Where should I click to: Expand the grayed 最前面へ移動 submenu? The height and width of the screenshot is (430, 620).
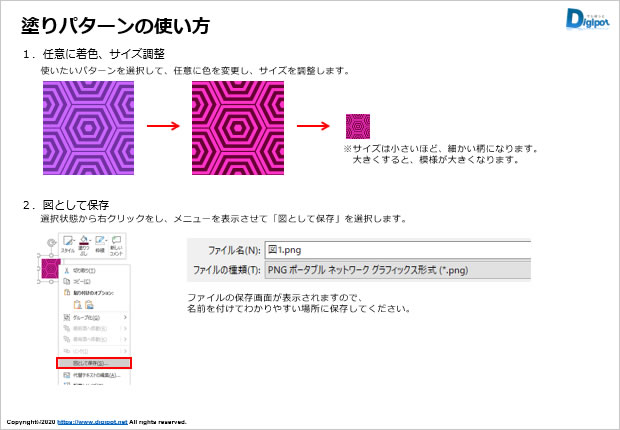click(x=94, y=328)
